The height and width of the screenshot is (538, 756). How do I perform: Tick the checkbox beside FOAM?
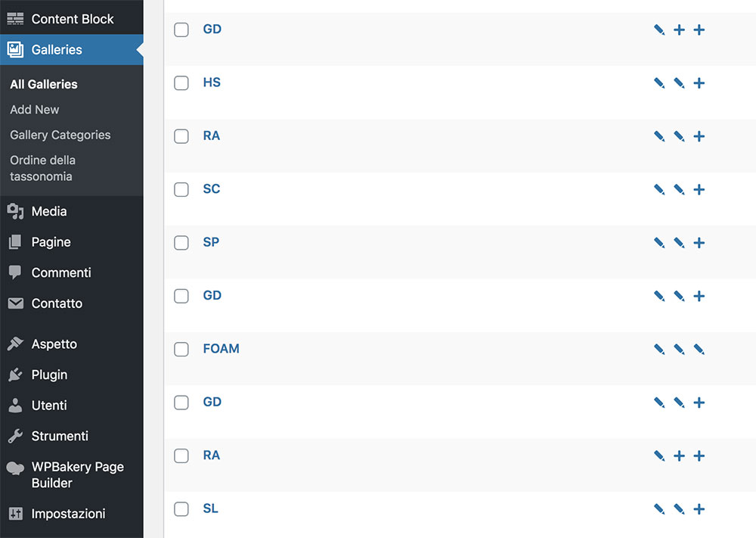coord(181,350)
